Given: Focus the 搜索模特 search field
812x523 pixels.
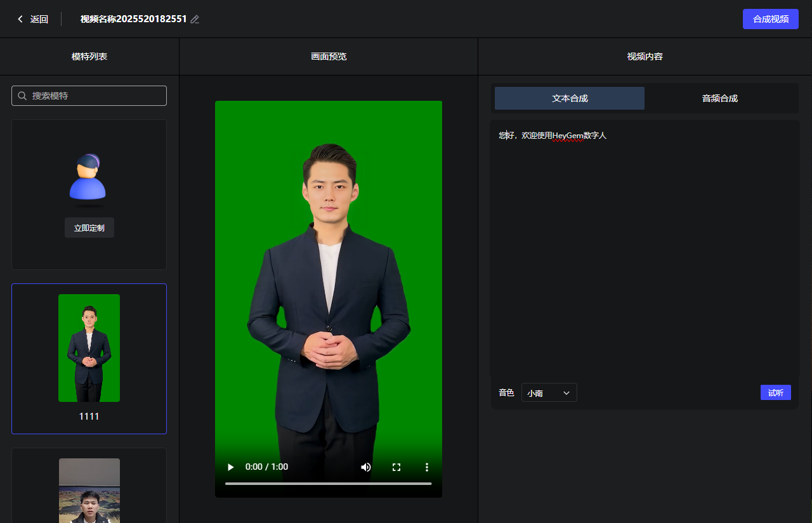Looking at the screenshot, I should click(89, 96).
